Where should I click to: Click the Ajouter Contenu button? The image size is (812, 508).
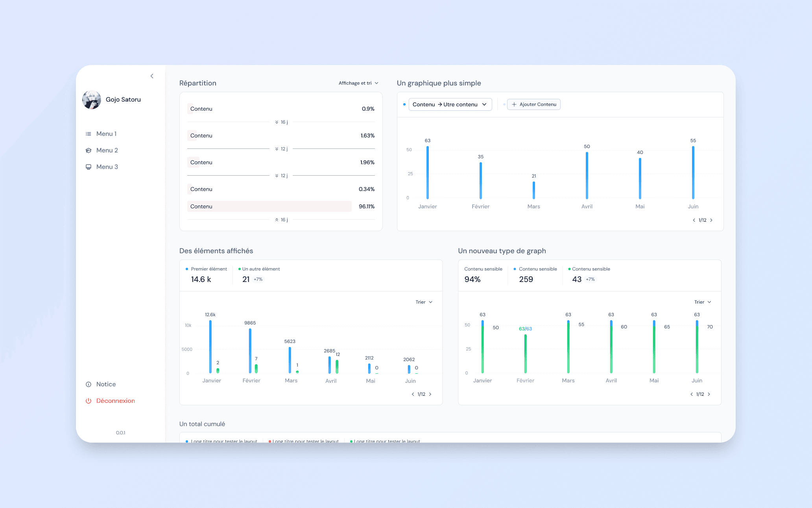pos(534,104)
